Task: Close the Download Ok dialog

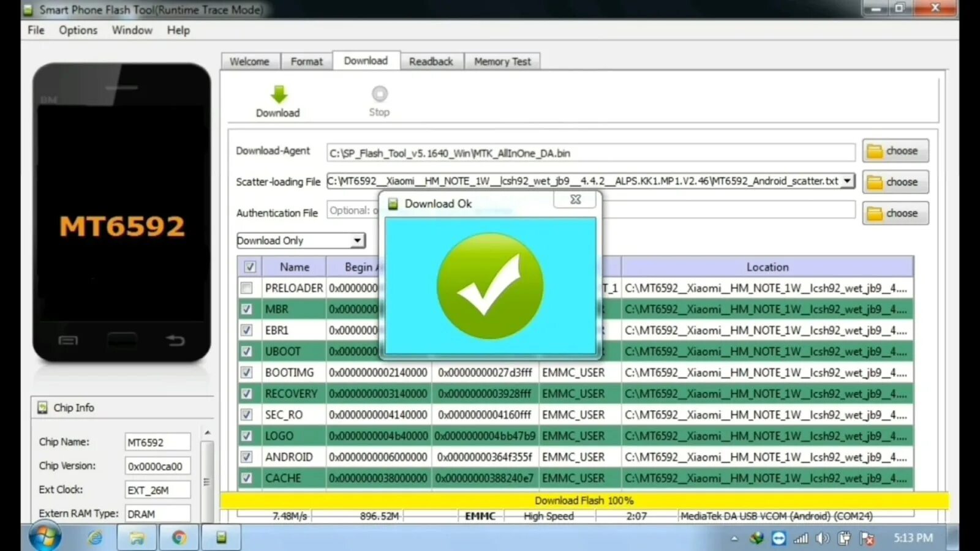Action: (x=575, y=200)
